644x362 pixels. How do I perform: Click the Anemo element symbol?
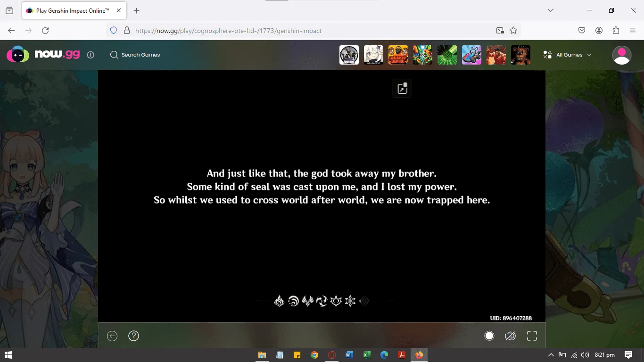(x=307, y=301)
